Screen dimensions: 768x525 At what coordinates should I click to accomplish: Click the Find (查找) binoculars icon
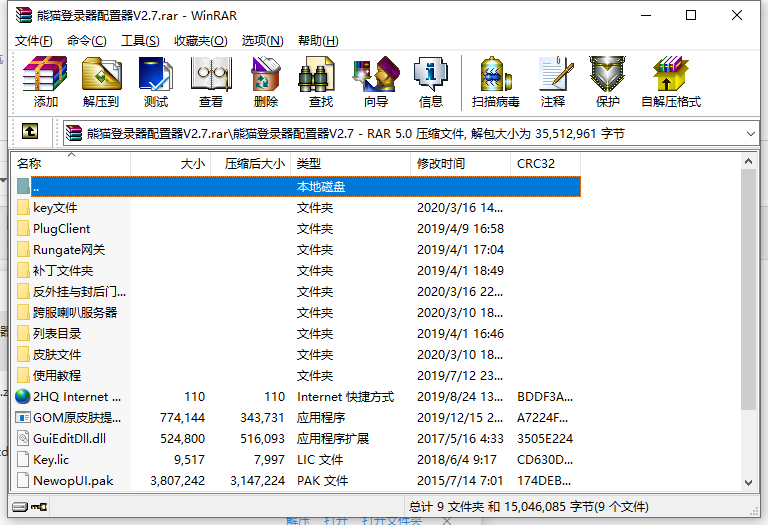point(316,73)
